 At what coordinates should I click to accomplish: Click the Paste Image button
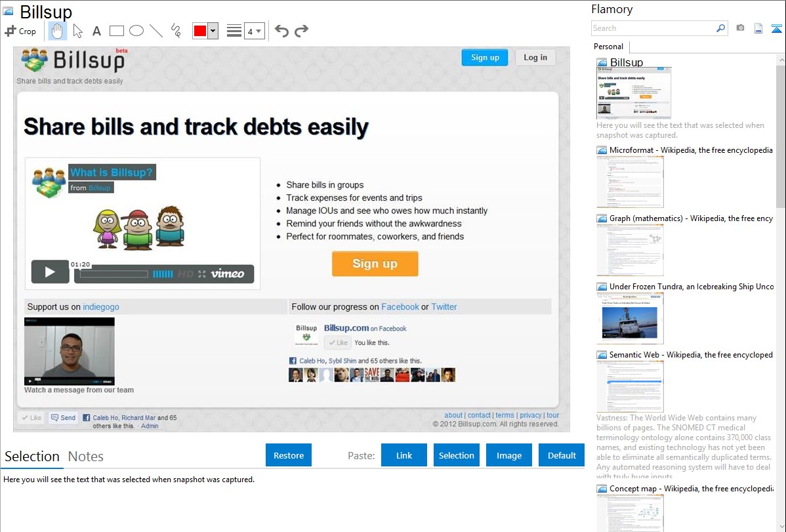[x=508, y=455]
